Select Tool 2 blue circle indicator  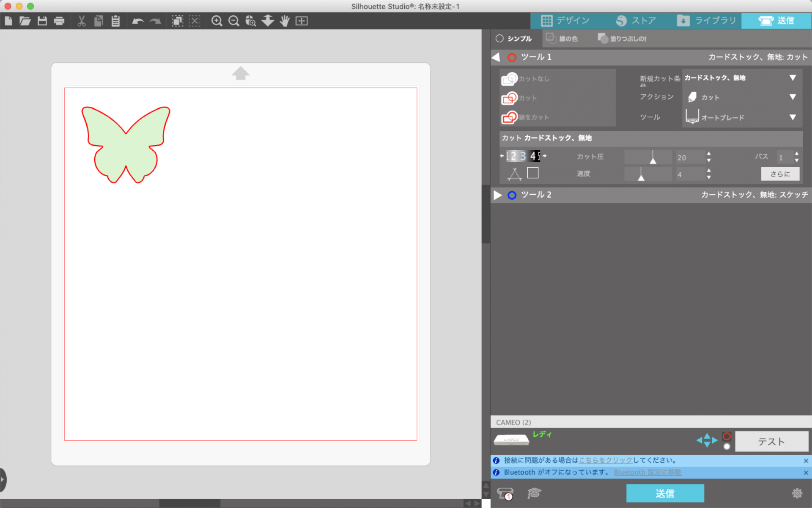(512, 195)
